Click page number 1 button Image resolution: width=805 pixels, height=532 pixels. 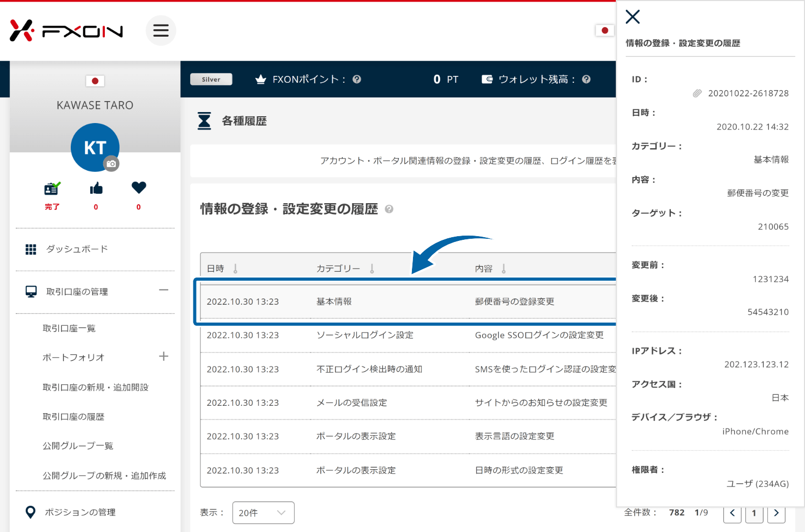tap(754, 513)
